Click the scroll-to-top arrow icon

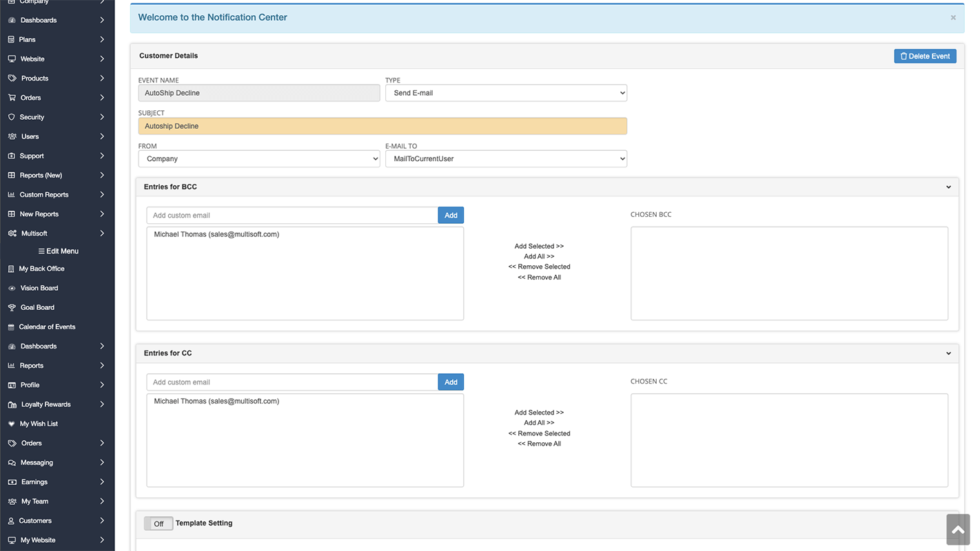958,529
